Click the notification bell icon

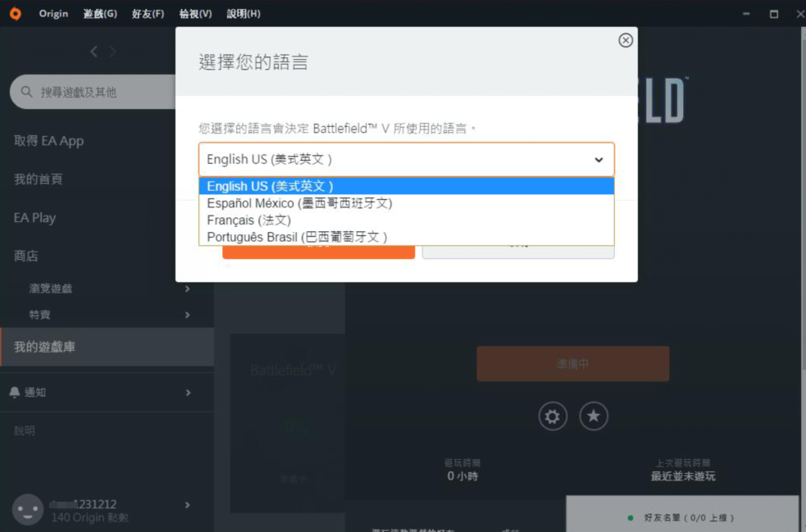[15, 392]
